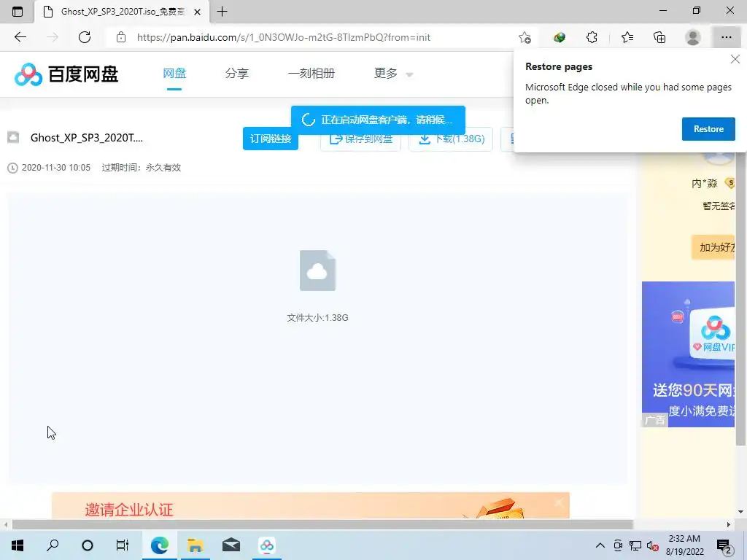
Task: Open the 网盘VIP advertisement banner
Action: [x=689, y=354]
